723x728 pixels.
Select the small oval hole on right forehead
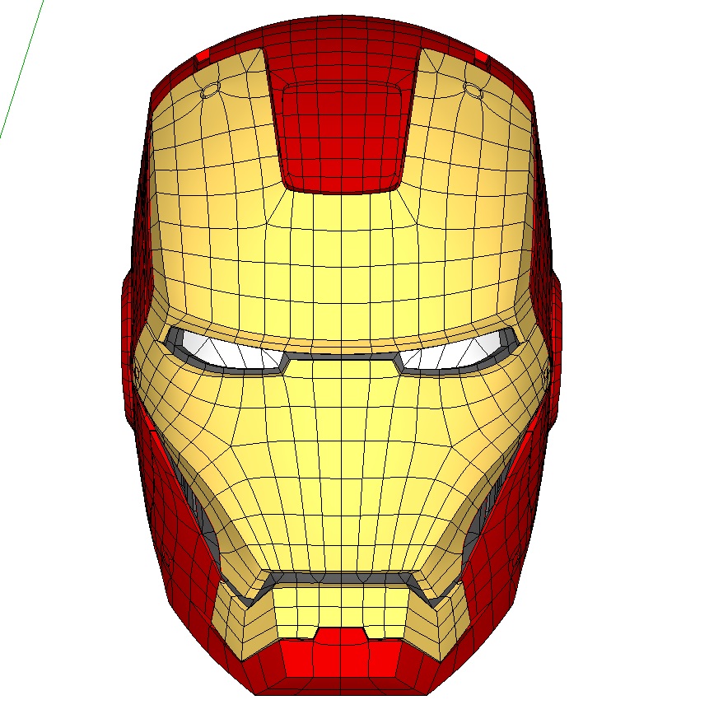tap(473, 91)
